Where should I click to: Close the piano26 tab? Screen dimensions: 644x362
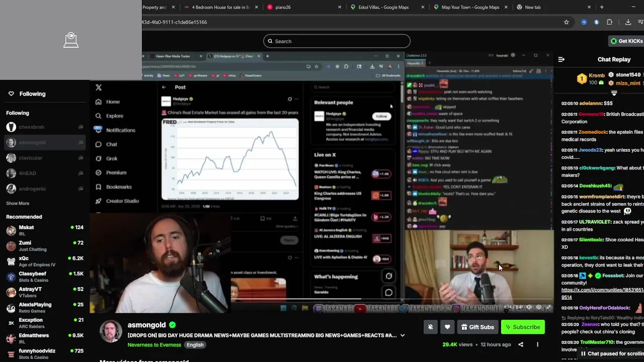pyautogui.click(x=340, y=7)
